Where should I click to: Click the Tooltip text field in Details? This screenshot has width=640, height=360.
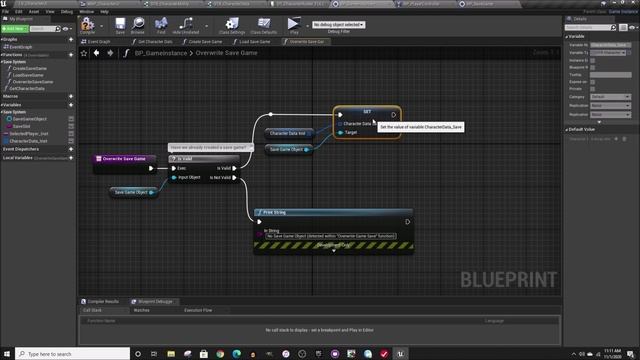point(611,75)
